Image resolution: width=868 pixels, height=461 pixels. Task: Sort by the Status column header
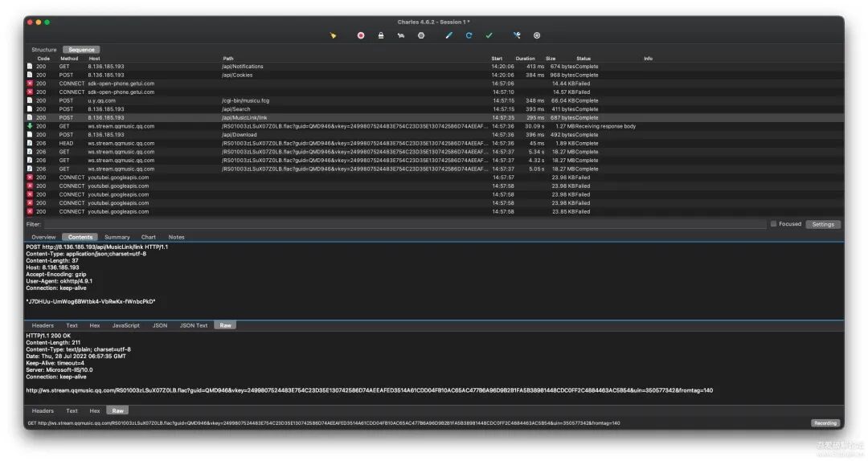(583, 58)
